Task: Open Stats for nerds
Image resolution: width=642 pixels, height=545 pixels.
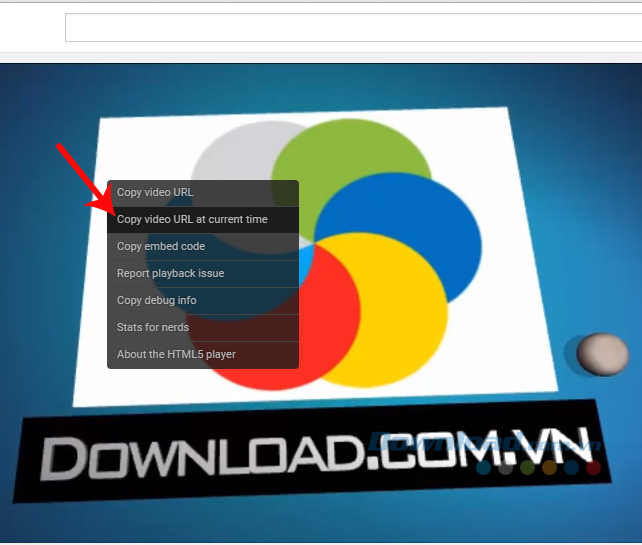Action: click(x=203, y=328)
